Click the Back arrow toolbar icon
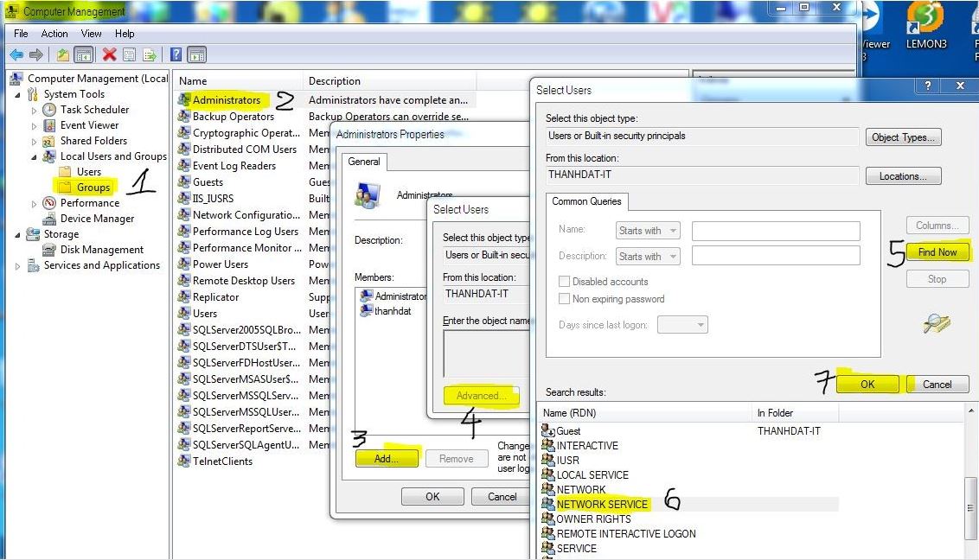This screenshot has height=560, width=979. [x=16, y=55]
